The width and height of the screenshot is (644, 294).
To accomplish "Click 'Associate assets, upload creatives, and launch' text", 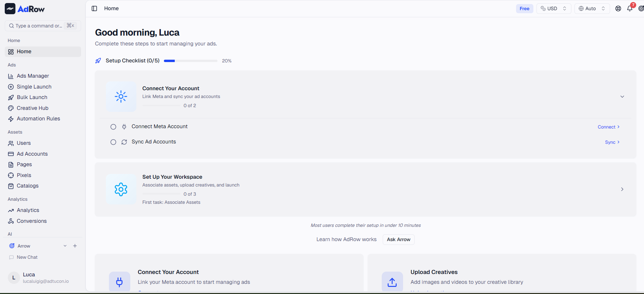I will (x=191, y=185).
